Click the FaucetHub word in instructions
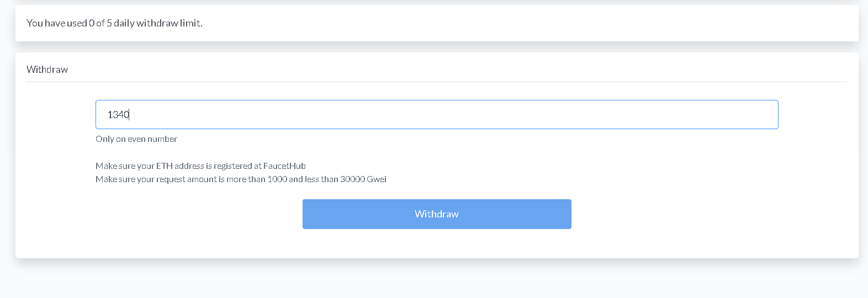This screenshot has height=298, width=868. click(284, 166)
